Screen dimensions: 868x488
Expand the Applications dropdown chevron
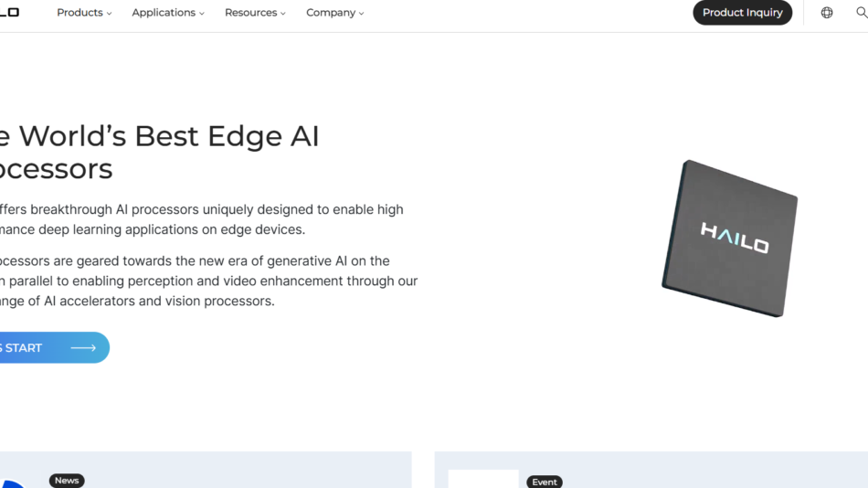202,14
